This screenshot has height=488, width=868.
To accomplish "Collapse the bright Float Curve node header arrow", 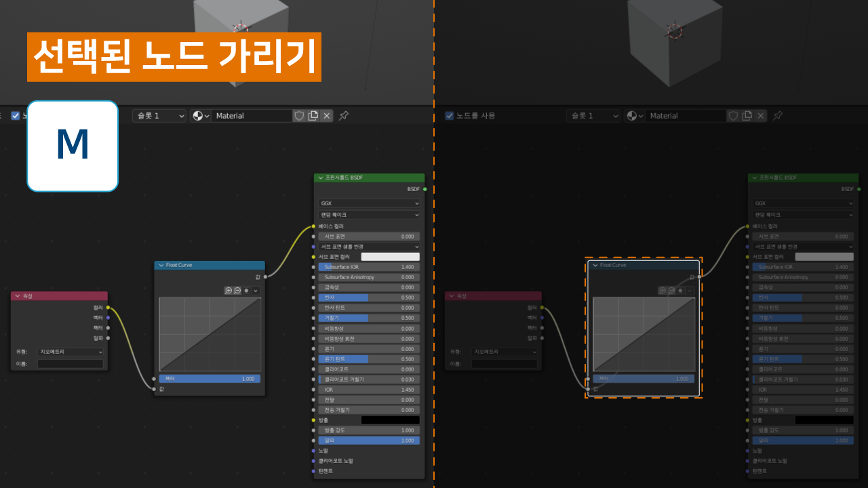I will 161,265.
